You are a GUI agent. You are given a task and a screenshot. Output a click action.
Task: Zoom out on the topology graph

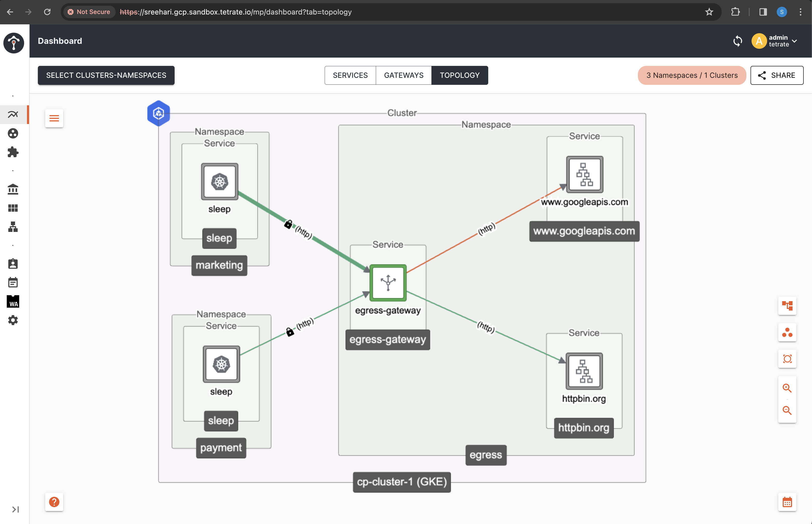(x=787, y=410)
